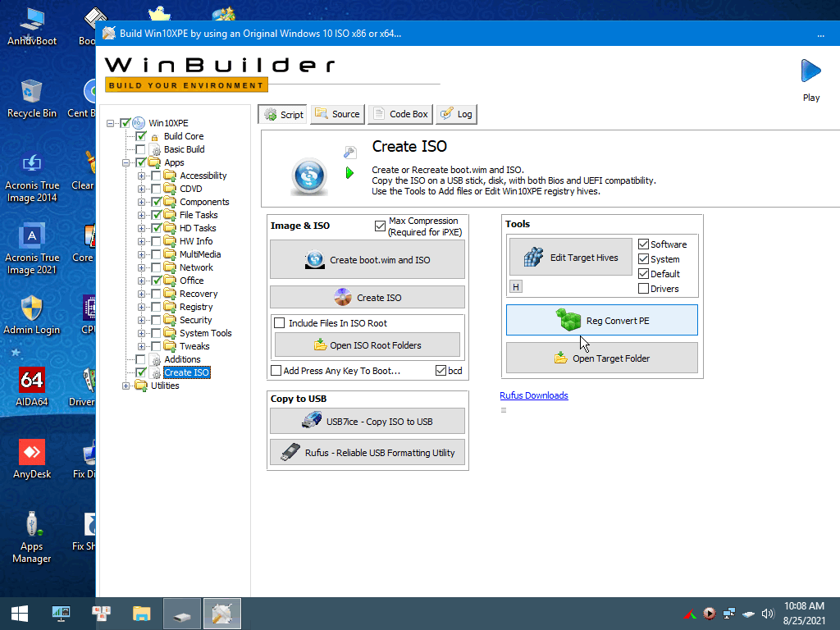Click the red play tray icon
The image size is (840, 630).
pos(710,614)
